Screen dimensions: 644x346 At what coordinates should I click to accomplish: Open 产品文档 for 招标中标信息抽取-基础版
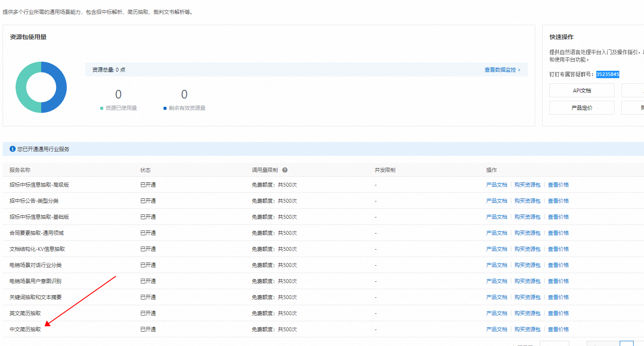pos(497,217)
